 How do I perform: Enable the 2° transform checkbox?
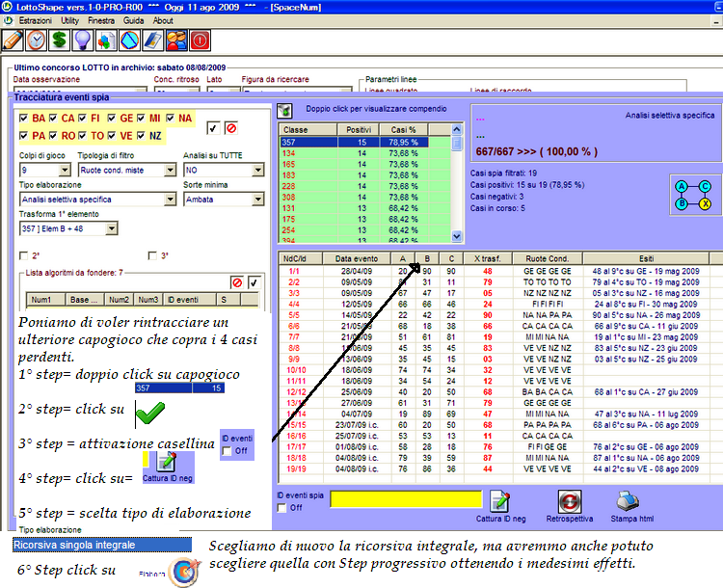(x=24, y=255)
